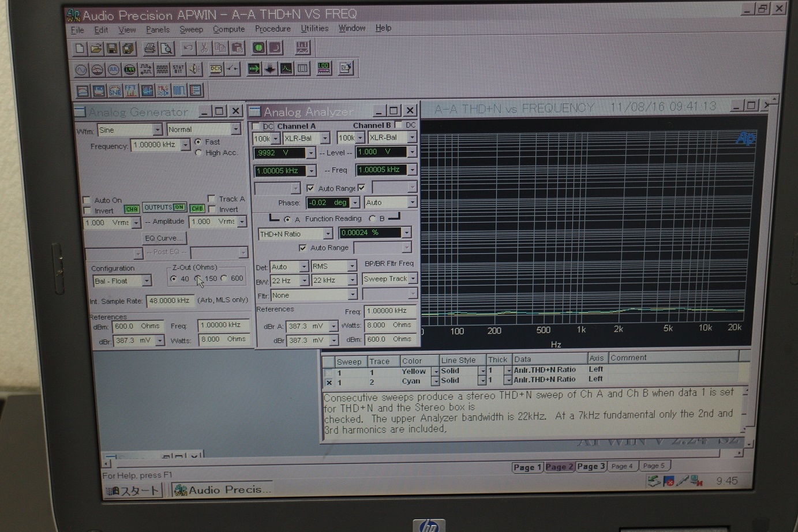Screen dimensions: 798x532
Task: Click the FFT quick-launch toolbar icon
Action: coord(131,91)
